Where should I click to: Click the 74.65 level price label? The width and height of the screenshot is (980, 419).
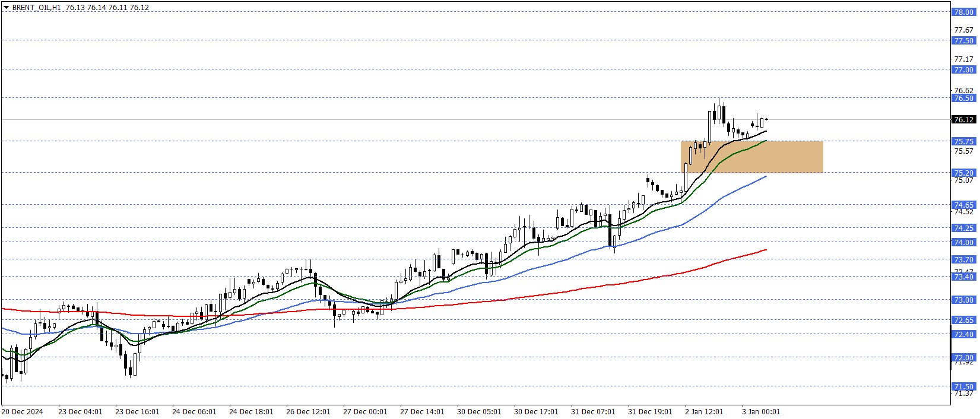pyautogui.click(x=963, y=205)
